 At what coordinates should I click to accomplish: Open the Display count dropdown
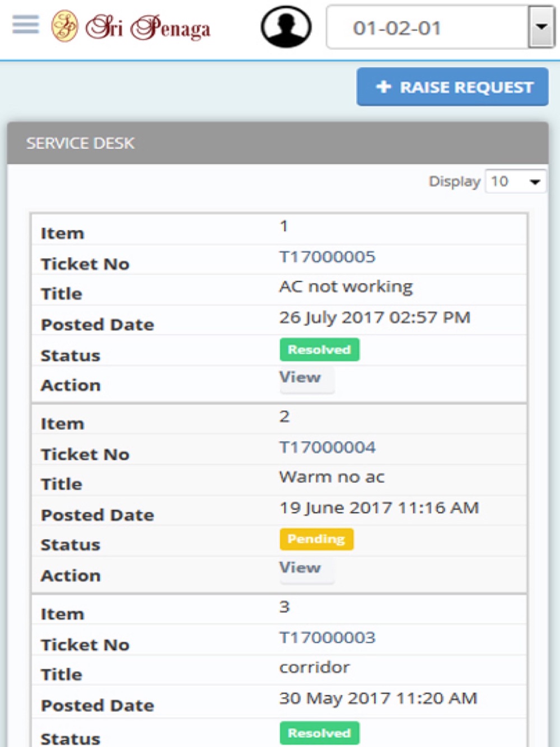pos(515,181)
